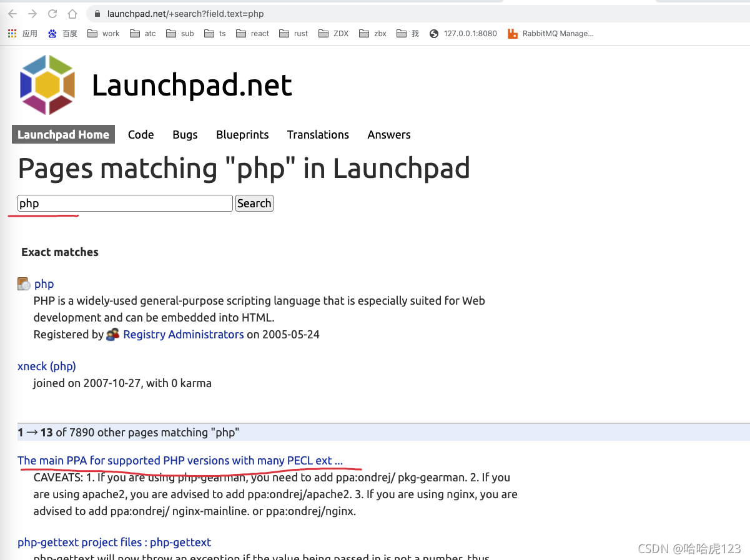Open the Apps grid bookmark icon
Image resolution: width=750 pixels, height=560 pixels.
pos(12,34)
